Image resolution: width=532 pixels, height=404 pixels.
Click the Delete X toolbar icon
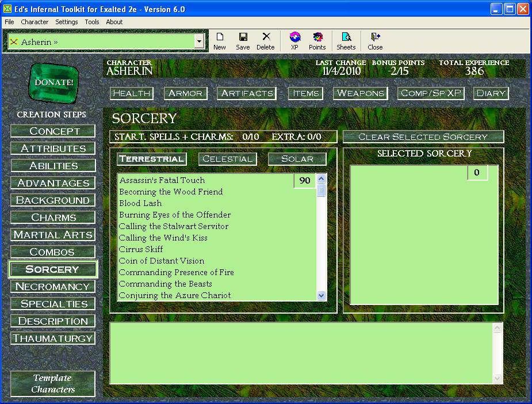point(266,41)
